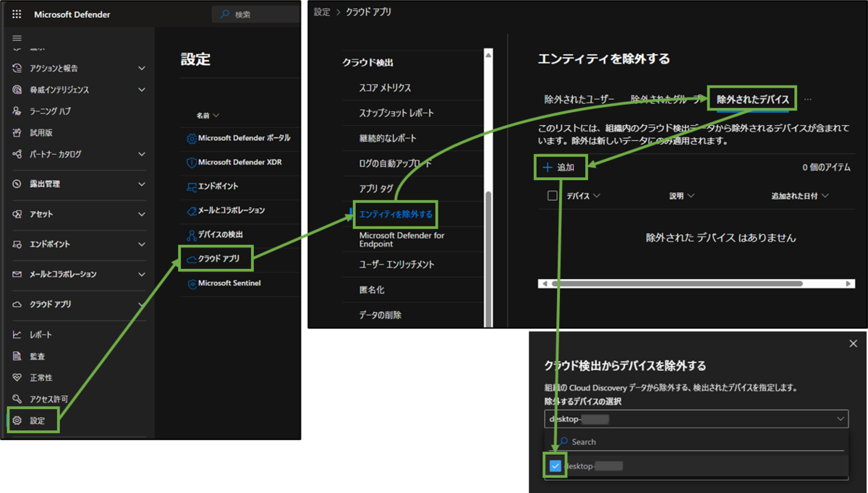The height and width of the screenshot is (493, 868).
Task: Click the 設定 gear icon in sidebar
Action: click(17, 421)
